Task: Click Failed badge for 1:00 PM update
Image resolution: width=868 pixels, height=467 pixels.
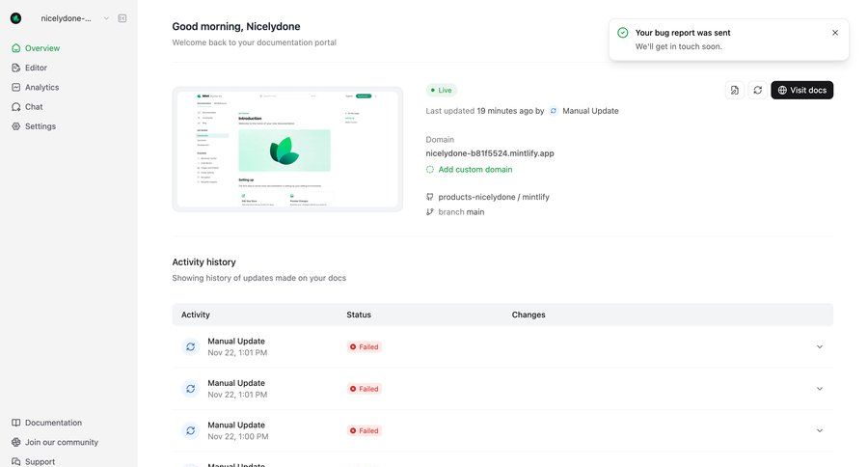Action: click(x=365, y=430)
